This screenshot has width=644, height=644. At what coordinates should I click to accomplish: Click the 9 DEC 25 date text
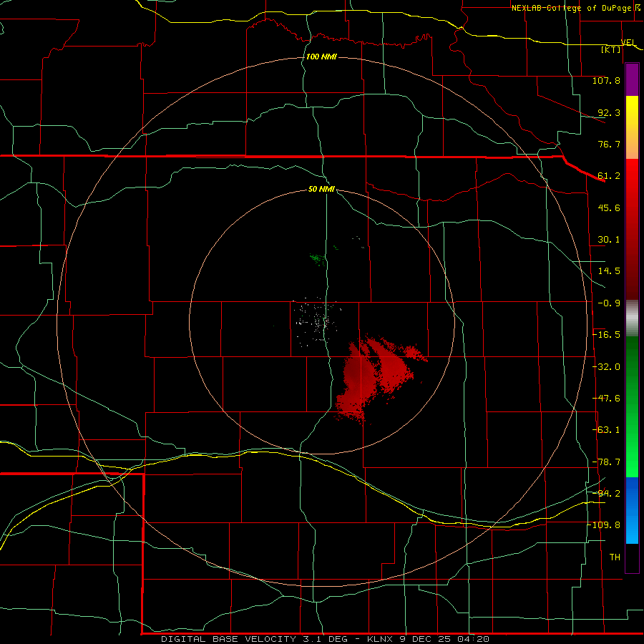[x=425, y=639]
